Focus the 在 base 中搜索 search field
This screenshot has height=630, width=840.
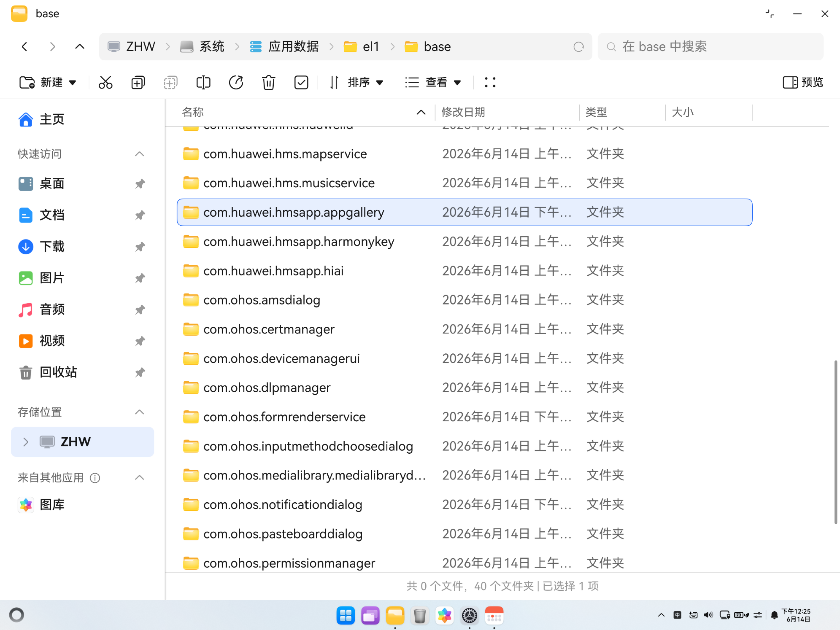coord(711,47)
